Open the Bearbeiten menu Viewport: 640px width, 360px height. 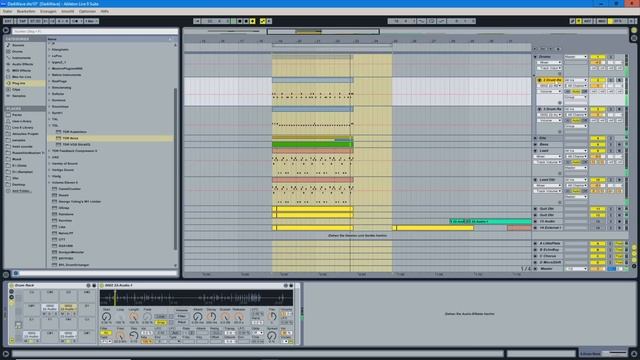click(x=26, y=11)
